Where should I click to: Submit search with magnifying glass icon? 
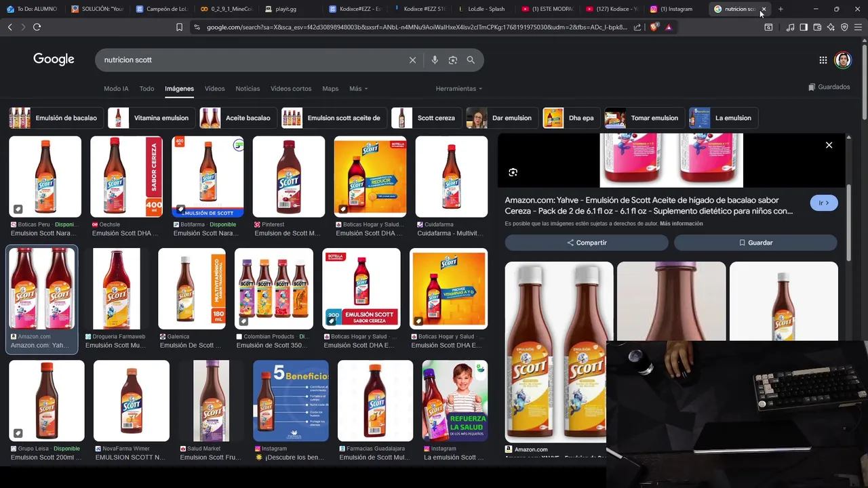point(471,60)
